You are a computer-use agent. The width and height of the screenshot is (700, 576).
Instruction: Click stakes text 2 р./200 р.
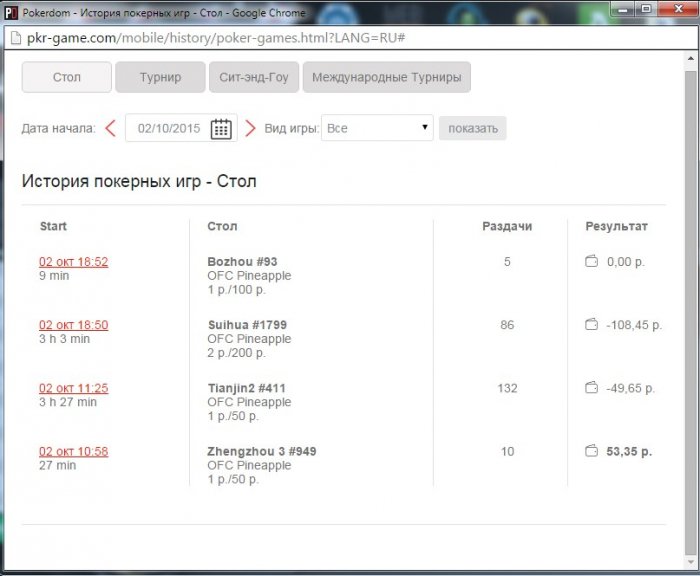[236, 353]
